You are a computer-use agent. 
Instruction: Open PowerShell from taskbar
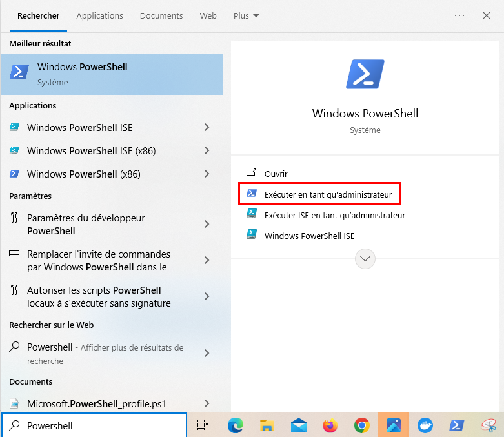(x=456, y=425)
